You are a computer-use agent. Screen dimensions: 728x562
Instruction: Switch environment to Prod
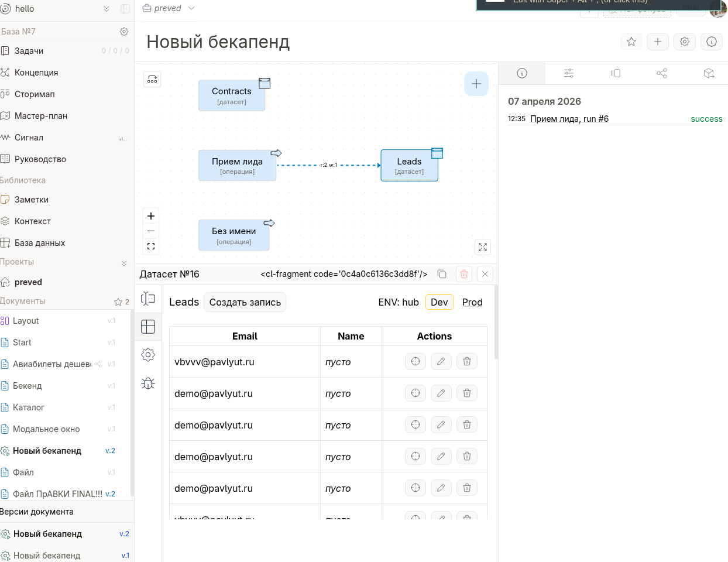tap(472, 302)
